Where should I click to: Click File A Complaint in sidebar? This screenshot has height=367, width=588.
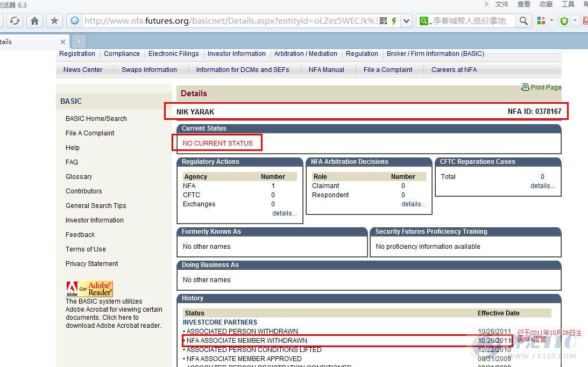90,133
